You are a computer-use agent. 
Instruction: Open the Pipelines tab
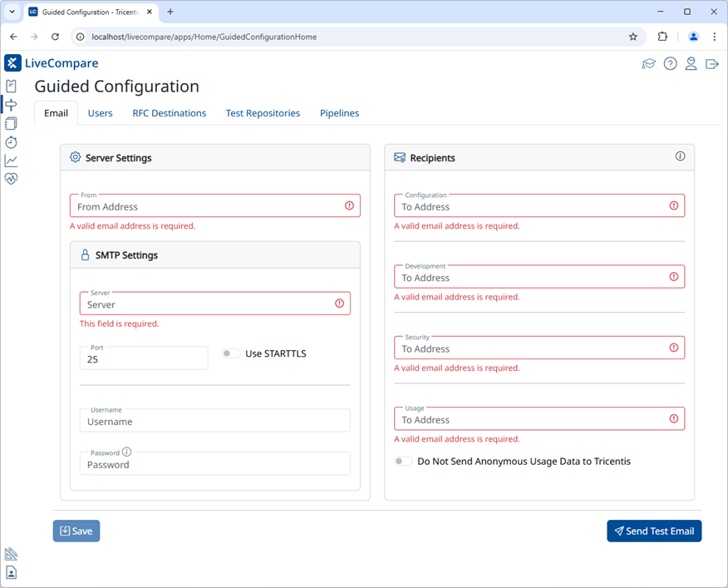339,113
